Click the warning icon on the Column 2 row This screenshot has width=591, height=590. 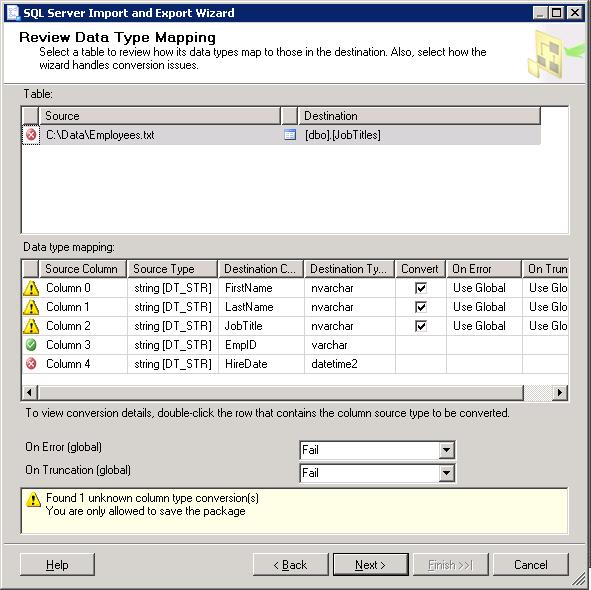[31, 326]
